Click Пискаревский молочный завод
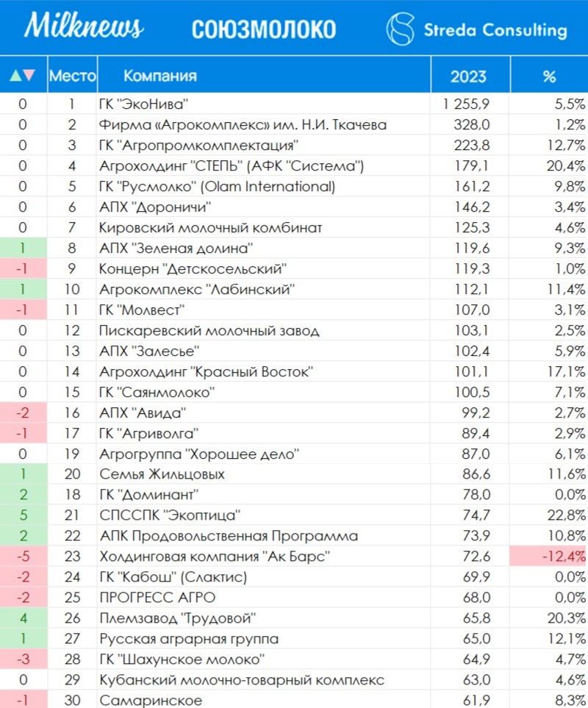Viewport: 588px width, 708px height. [209, 331]
